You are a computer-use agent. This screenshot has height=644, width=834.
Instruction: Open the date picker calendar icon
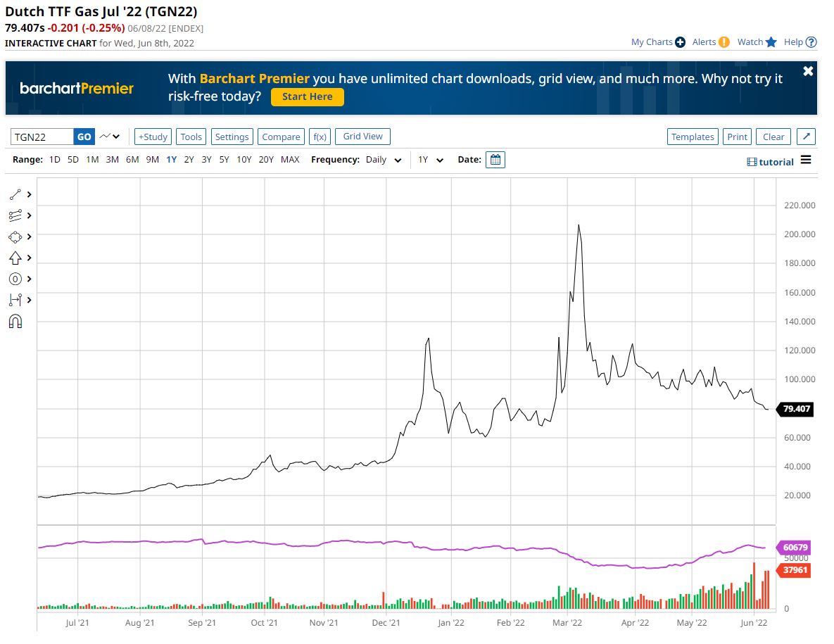[x=495, y=160]
